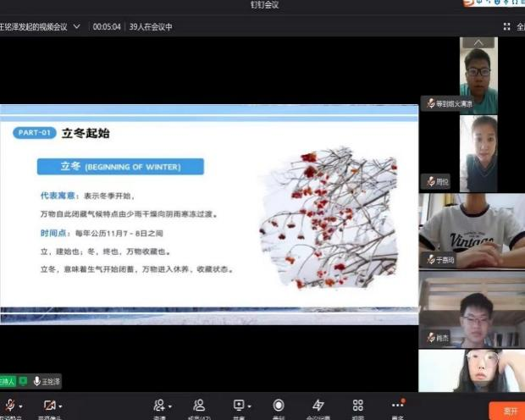Click the fullscreen button at top right

(x=508, y=26)
